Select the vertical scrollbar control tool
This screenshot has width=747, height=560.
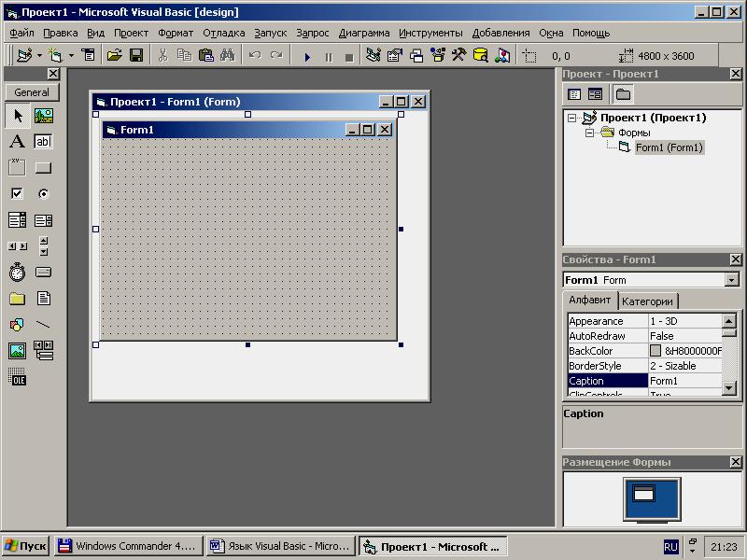[x=43, y=246]
